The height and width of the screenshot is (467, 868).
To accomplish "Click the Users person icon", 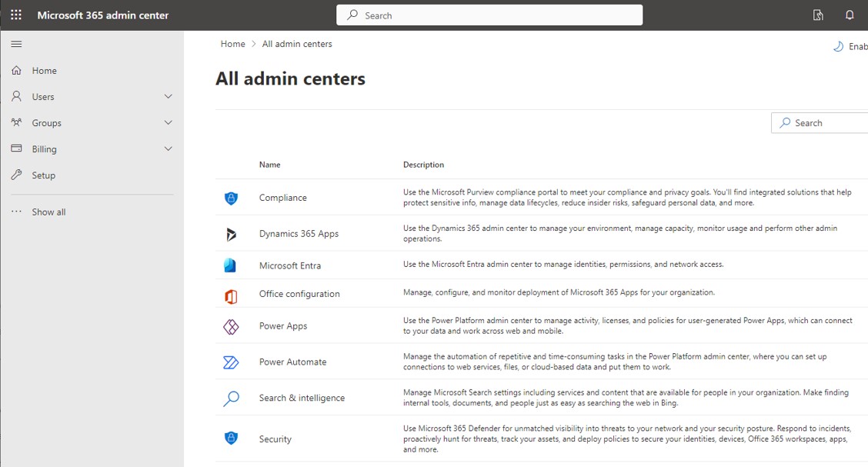I will click(17, 96).
